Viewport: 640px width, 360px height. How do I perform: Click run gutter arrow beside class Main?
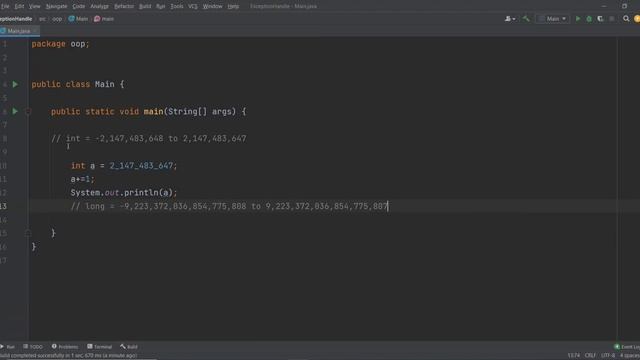(15, 84)
